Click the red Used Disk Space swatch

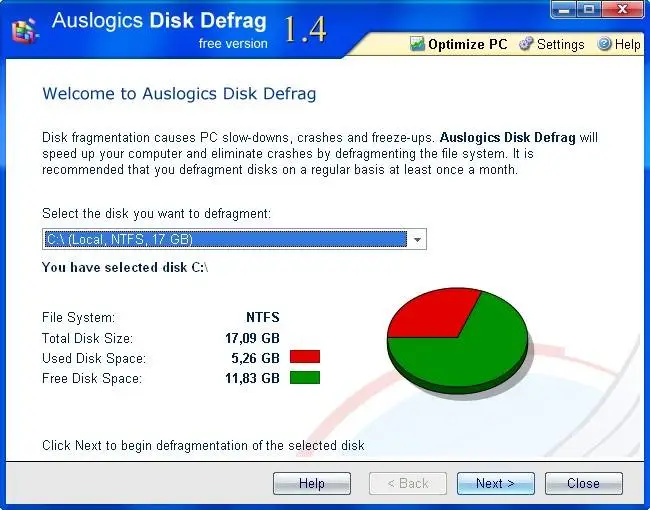point(305,357)
